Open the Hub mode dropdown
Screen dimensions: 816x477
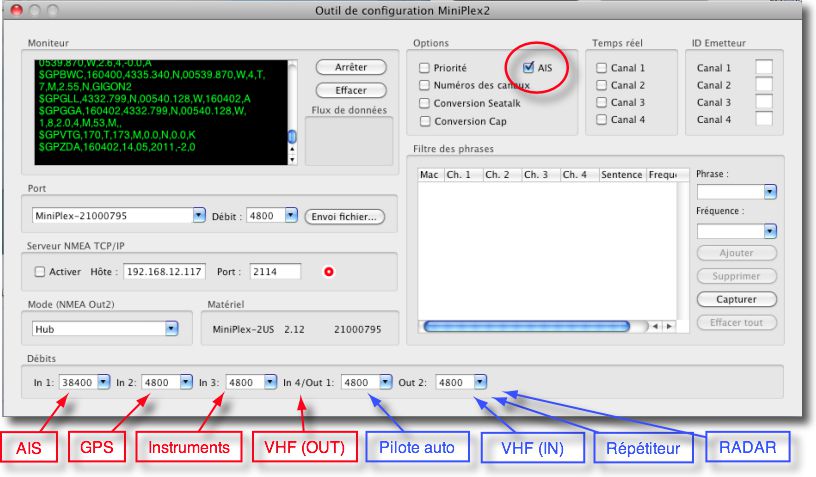coord(171,329)
